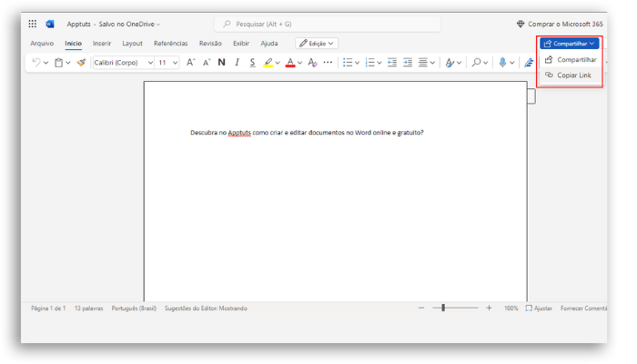Click Português (Brasil) language setting
637x364 pixels.
[x=134, y=308]
